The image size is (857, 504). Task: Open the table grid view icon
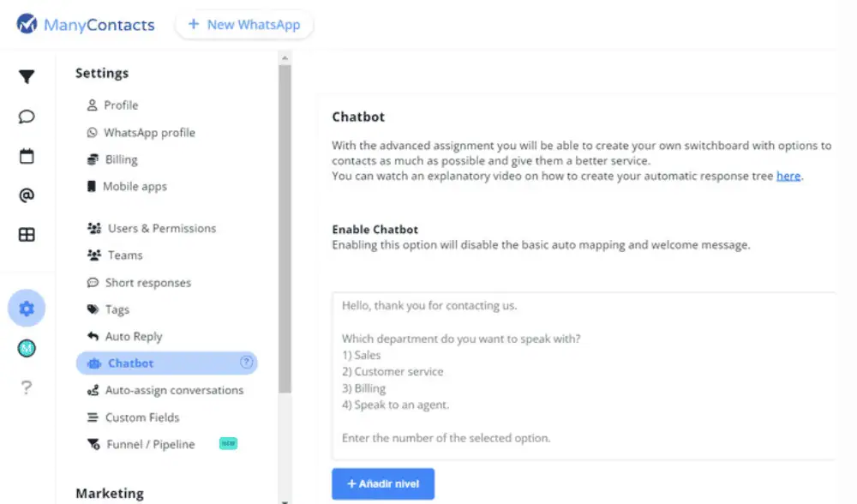(x=27, y=235)
